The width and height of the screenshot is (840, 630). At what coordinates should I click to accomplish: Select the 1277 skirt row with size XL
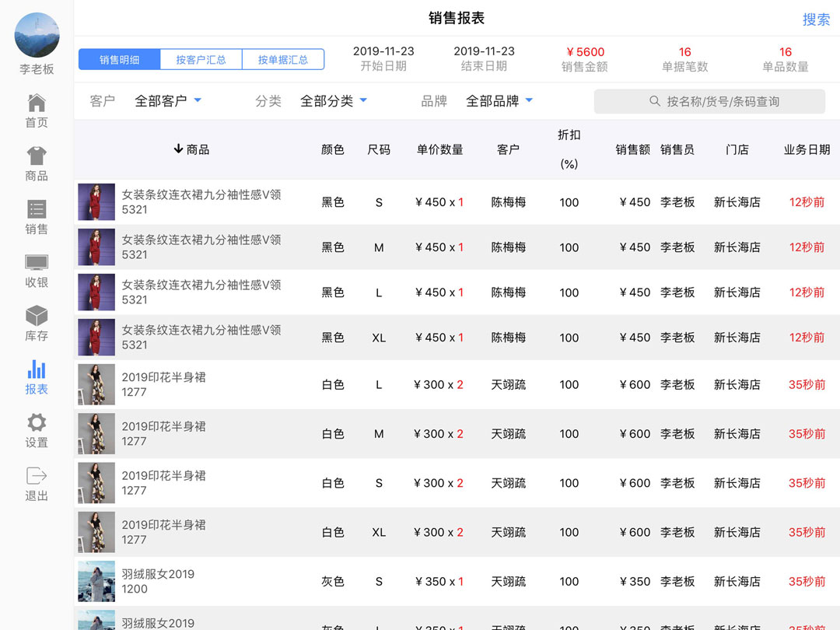[x=457, y=532]
